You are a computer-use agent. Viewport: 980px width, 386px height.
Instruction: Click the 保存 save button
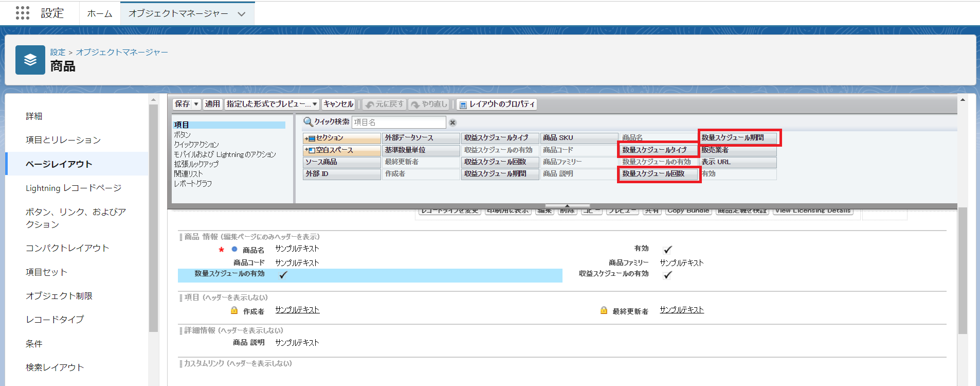point(183,104)
